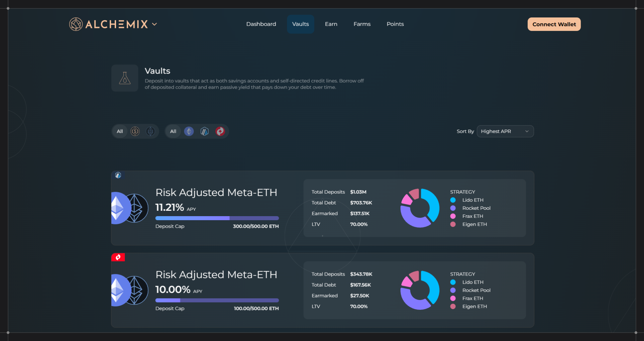This screenshot has height=341, width=644.
Task: Click the Alchemix logo icon
Action: [x=76, y=24]
